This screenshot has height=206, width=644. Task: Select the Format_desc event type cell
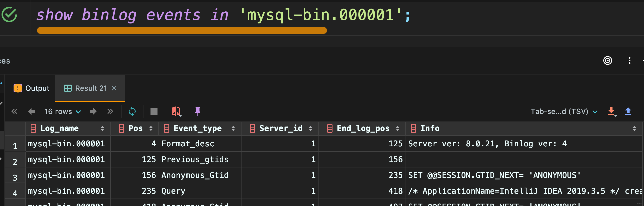[x=200, y=144]
